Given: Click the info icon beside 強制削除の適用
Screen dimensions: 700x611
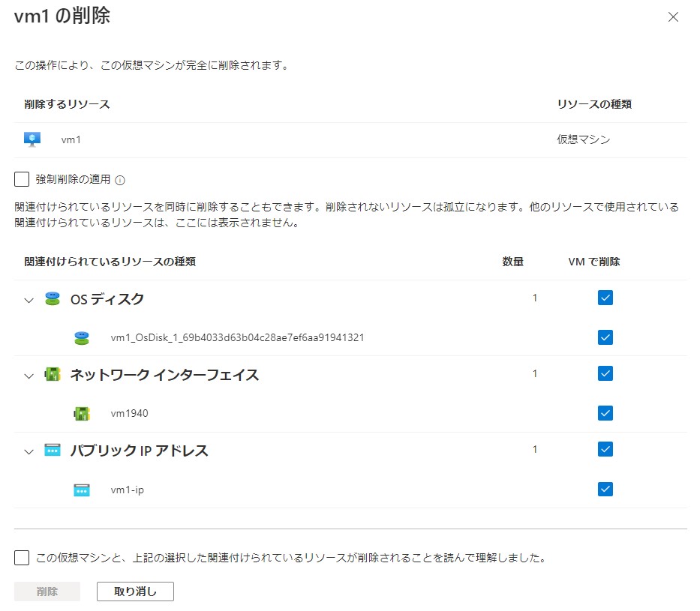Looking at the screenshot, I should tap(120, 180).
